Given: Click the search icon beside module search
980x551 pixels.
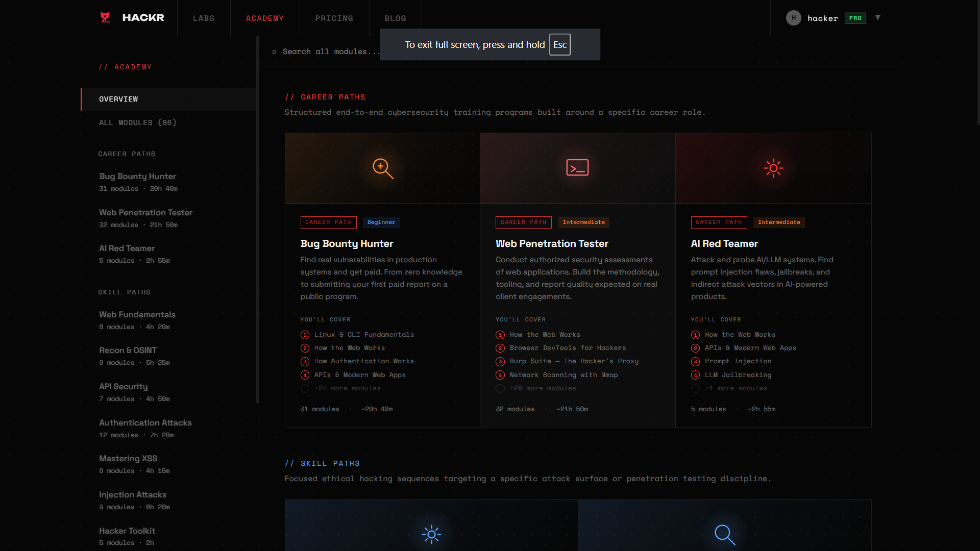Looking at the screenshot, I should click(x=274, y=52).
